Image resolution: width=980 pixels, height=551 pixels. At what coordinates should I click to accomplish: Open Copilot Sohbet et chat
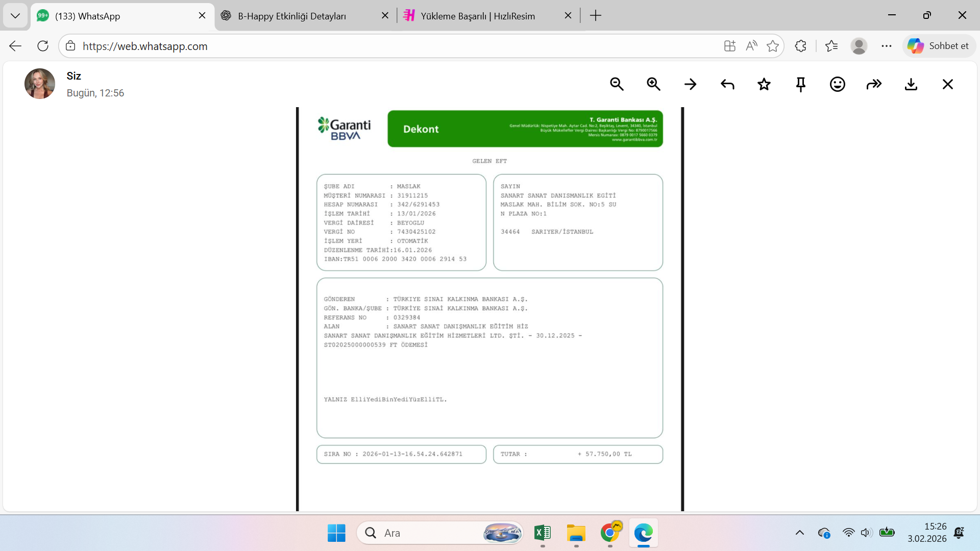939,46
